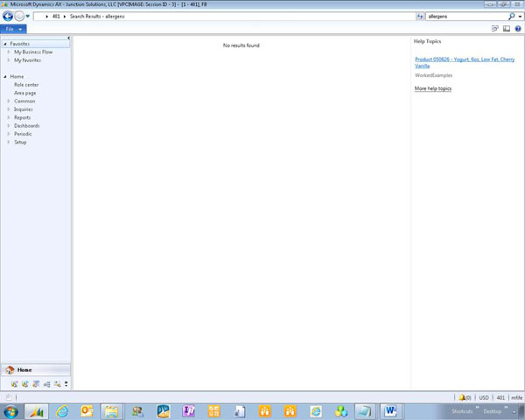Viewport: 525px width, 420px height.
Task: Click the Shortcuts toolbar in taskbar
Action: pyautogui.click(x=462, y=411)
